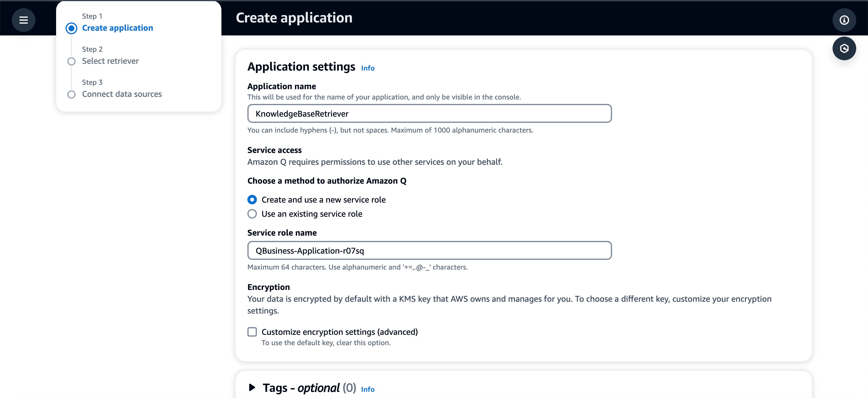Click the Step 1 wizard indicator circle
The height and width of the screenshot is (398, 868).
[x=71, y=28]
